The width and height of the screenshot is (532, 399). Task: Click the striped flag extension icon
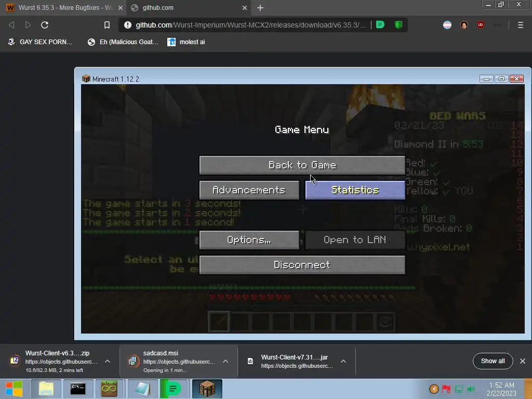click(x=447, y=25)
